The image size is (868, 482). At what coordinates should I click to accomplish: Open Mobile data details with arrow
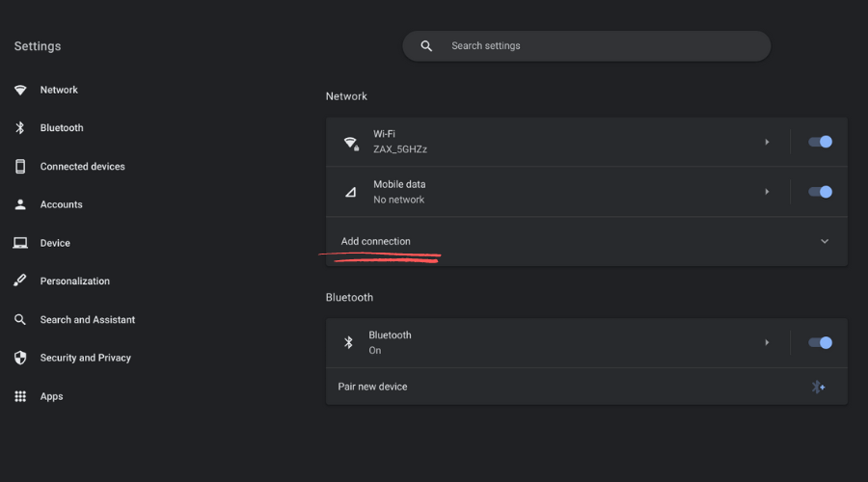click(x=768, y=192)
